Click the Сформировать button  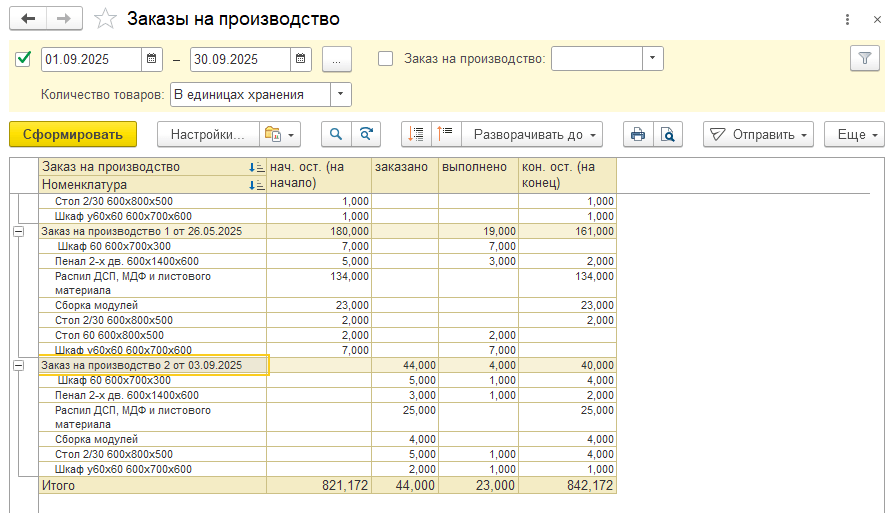[x=73, y=134]
